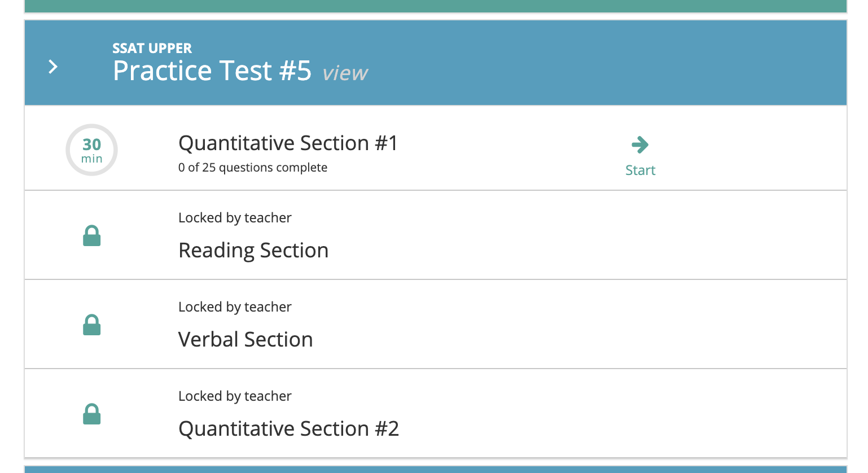
Task: Click 'Locked by teacher' above Quantitative Section #2
Action: click(x=235, y=396)
